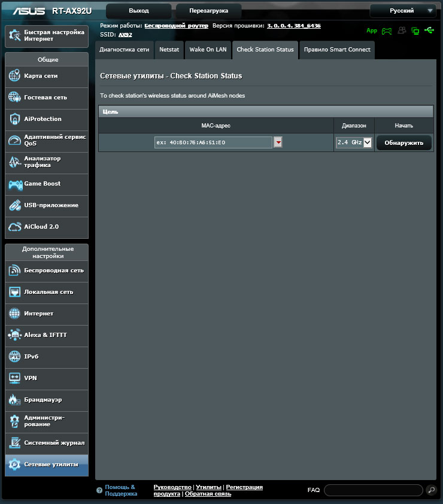Open the firmware version link
This screenshot has height=504, width=443.
[x=294, y=26]
